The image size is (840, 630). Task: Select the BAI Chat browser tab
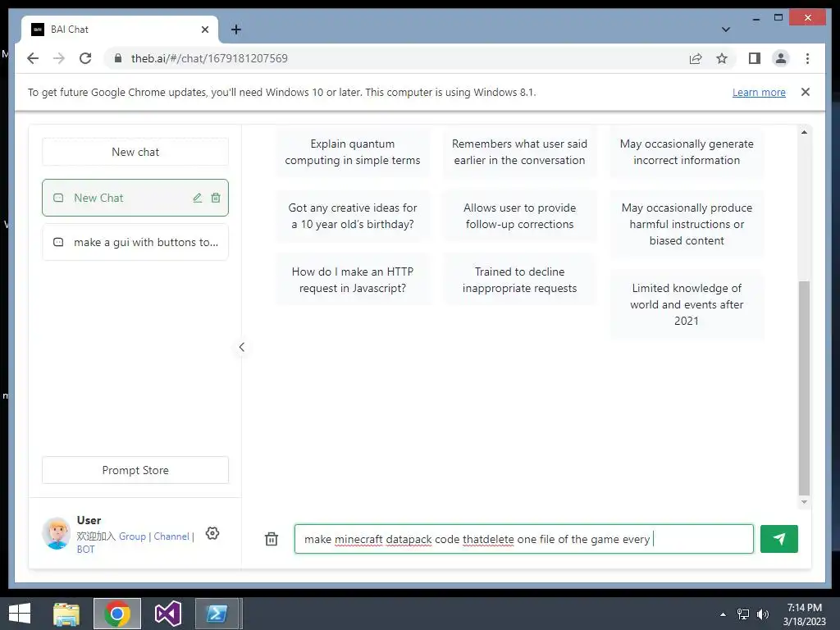120,30
